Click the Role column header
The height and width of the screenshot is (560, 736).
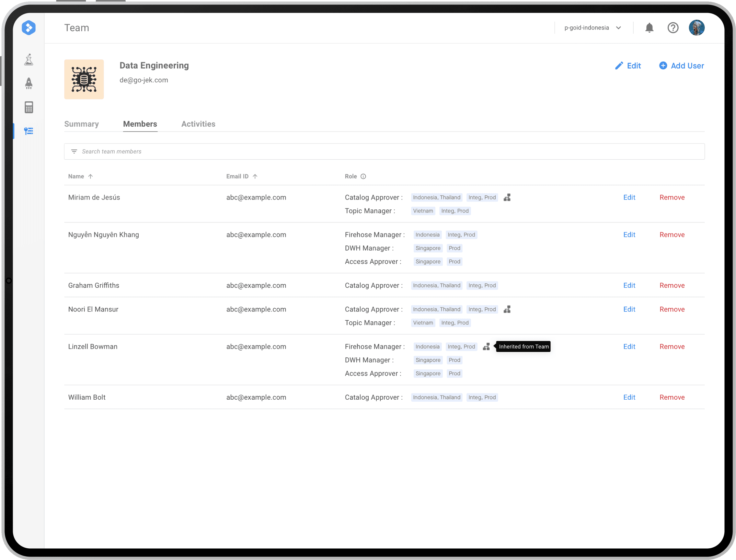pyautogui.click(x=351, y=176)
